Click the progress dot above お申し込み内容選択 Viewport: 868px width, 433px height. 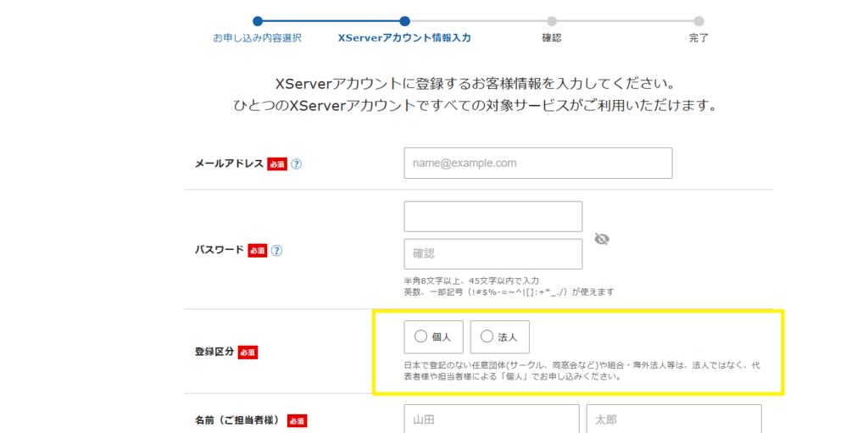coord(258,21)
